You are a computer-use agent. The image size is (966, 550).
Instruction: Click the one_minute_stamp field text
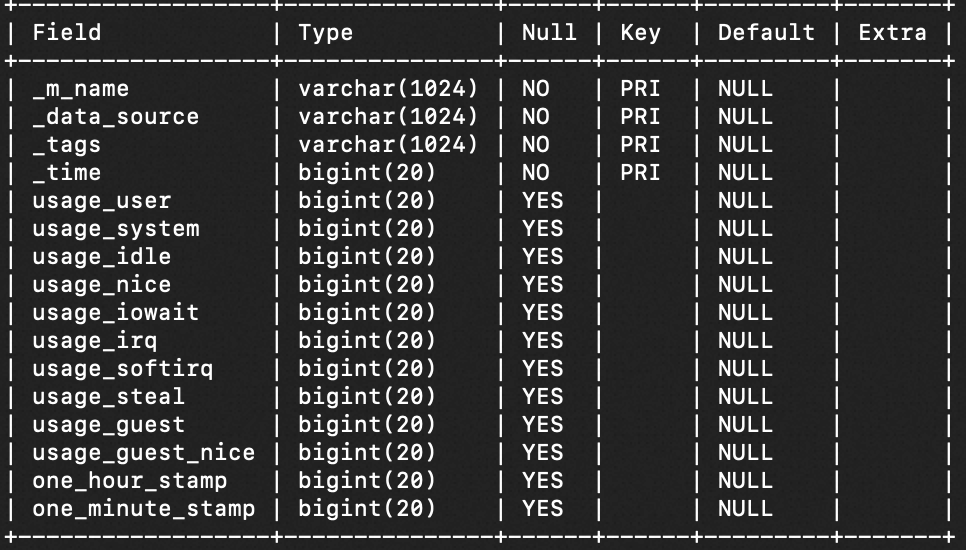point(143,508)
